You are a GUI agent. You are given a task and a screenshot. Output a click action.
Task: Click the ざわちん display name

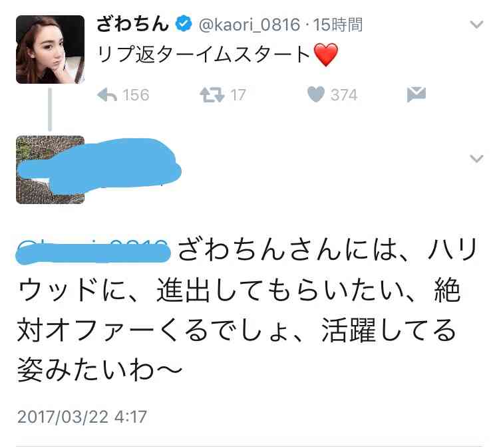[132, 24]
